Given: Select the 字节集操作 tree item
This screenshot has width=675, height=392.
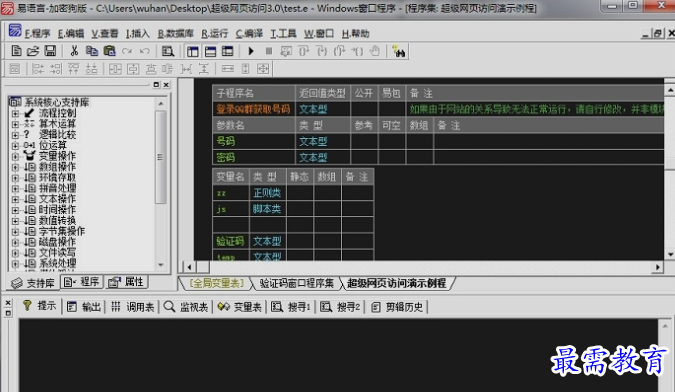Looking at the screenshot, I should (x=62, y=231).
